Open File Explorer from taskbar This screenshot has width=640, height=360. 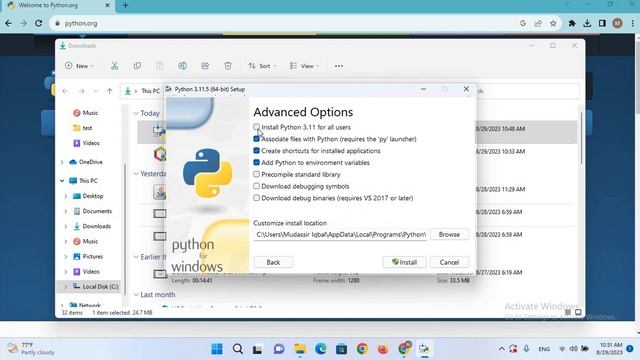coord(300,349)
